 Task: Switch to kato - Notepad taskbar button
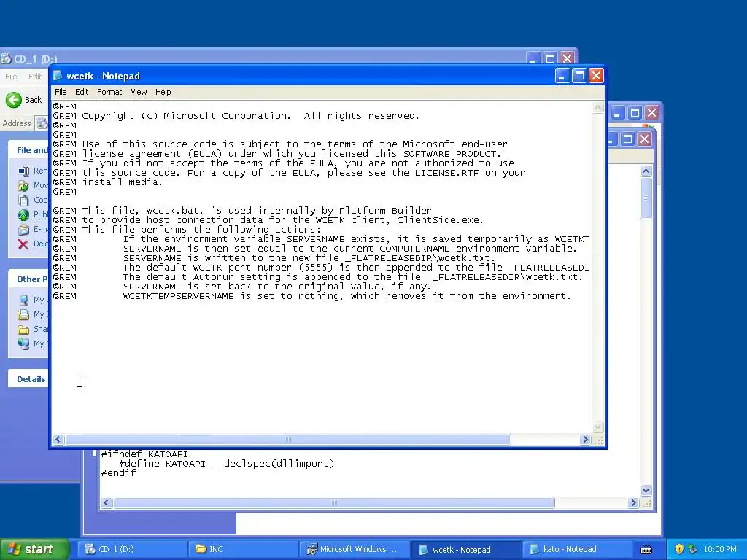[x=576, y=549]
